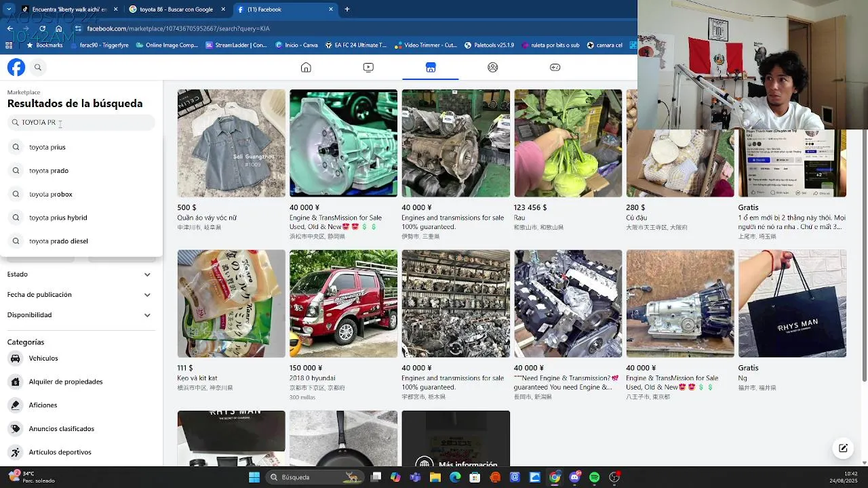
Task: Open the red Hyundai truck listing
Action: pyautogui.click(x=343, y=304)
